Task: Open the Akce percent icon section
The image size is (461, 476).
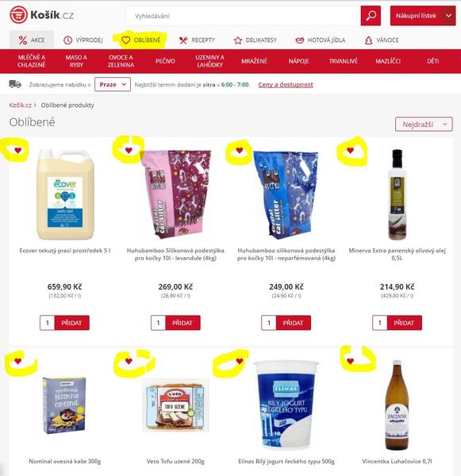Action: (32, 40)
